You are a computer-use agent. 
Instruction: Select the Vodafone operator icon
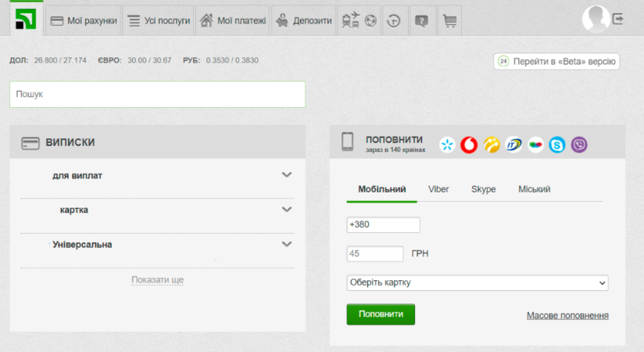tap(469, 145)
